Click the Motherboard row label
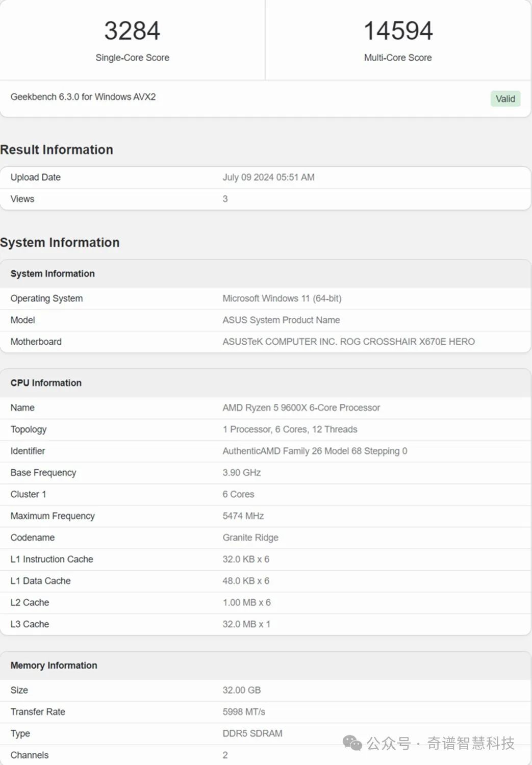Viewport: 532px width, 765px height. coord(36,342)
